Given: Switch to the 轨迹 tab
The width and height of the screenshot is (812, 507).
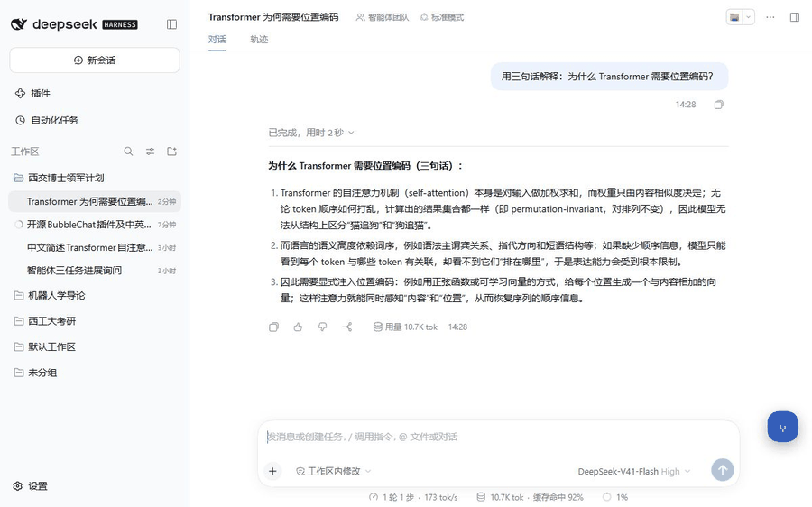Looking at the screenshot, I should tap(259, 40).
